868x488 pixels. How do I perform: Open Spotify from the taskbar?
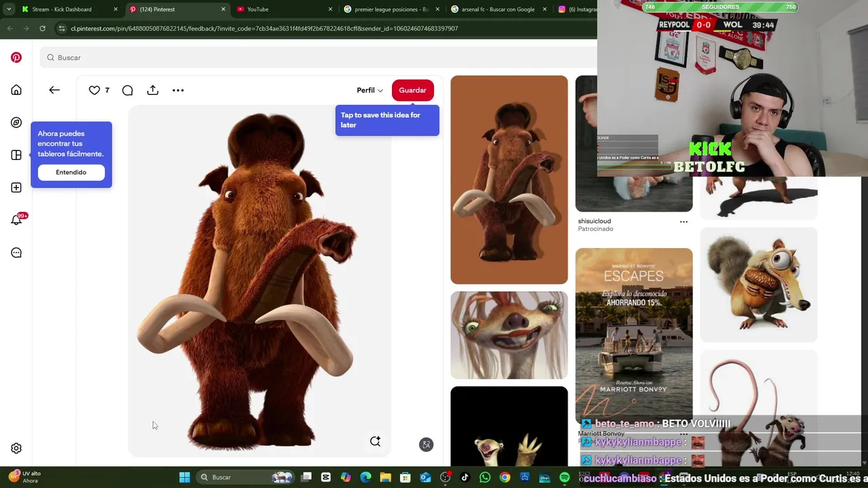(x=564, y=477)
